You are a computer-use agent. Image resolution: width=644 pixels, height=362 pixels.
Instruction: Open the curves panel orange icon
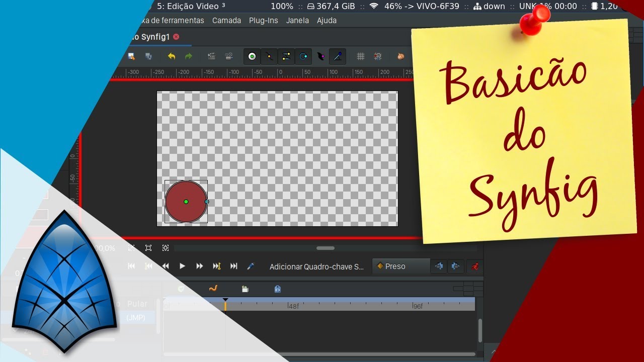213,289
